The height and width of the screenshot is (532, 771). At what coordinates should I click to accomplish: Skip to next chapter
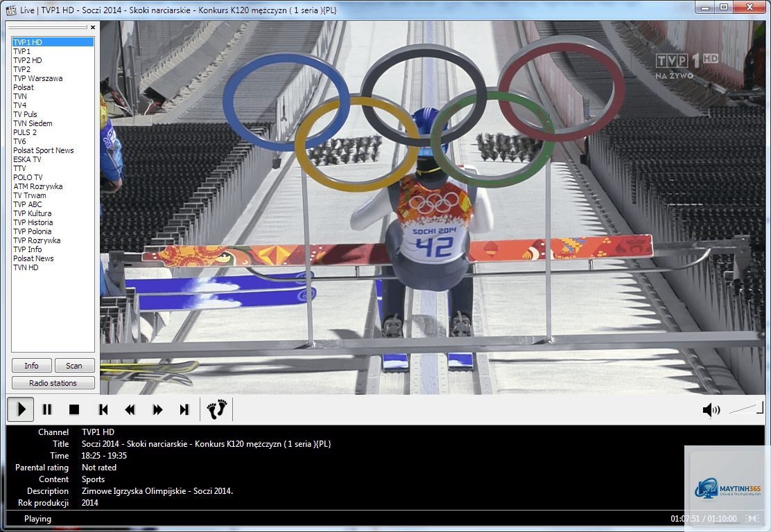pos(184,409)
